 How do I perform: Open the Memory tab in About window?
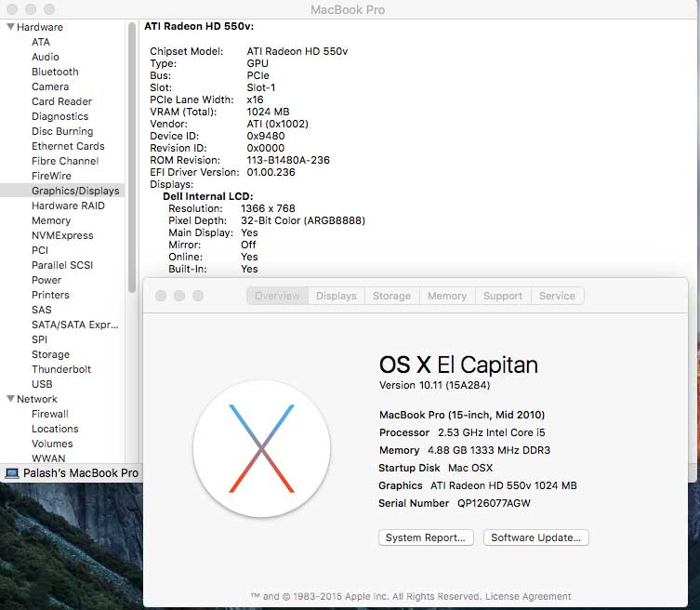(x=447, y=296)
